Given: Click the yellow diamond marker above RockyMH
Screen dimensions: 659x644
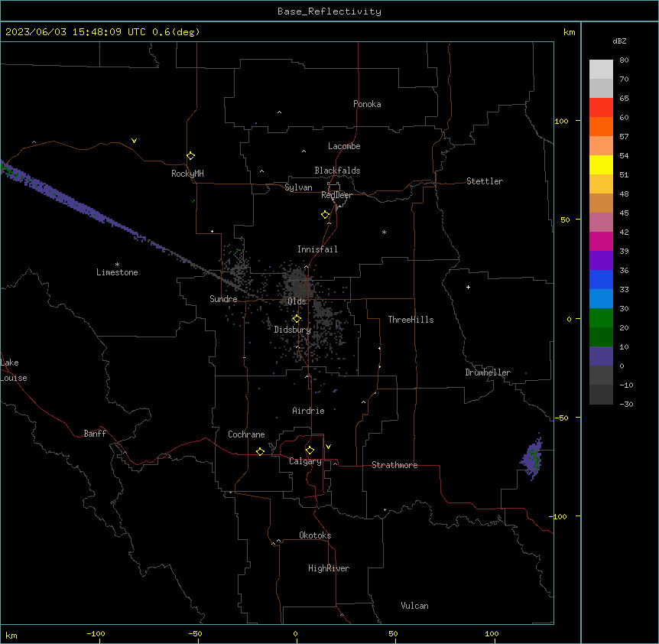Looking at the screenshot, I should pos(190,155).
